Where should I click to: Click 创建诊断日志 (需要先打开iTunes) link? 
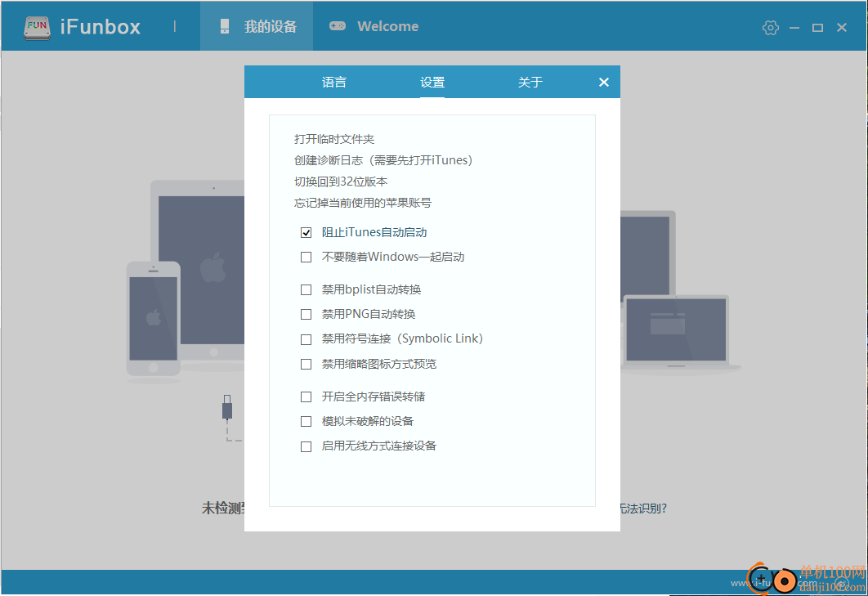pos(383,160)
